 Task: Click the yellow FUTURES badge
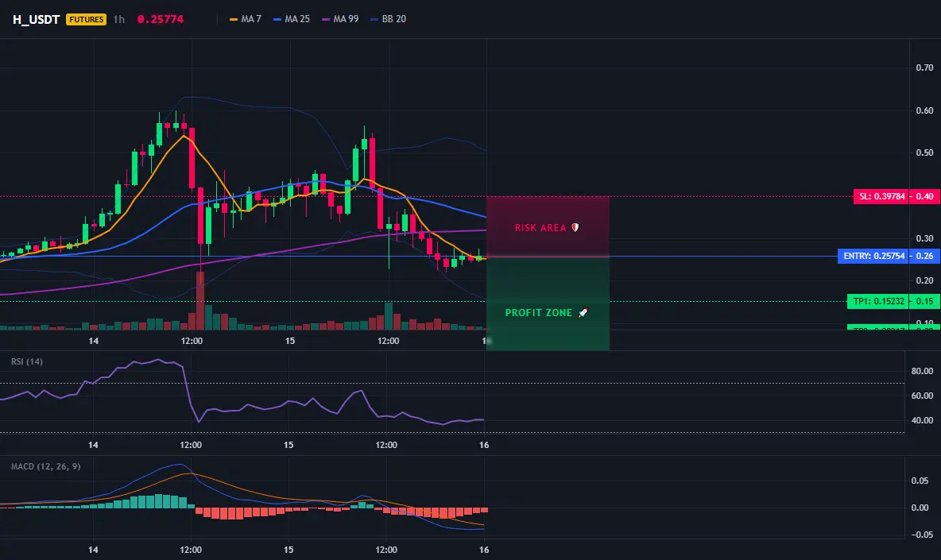pos(87,19)
